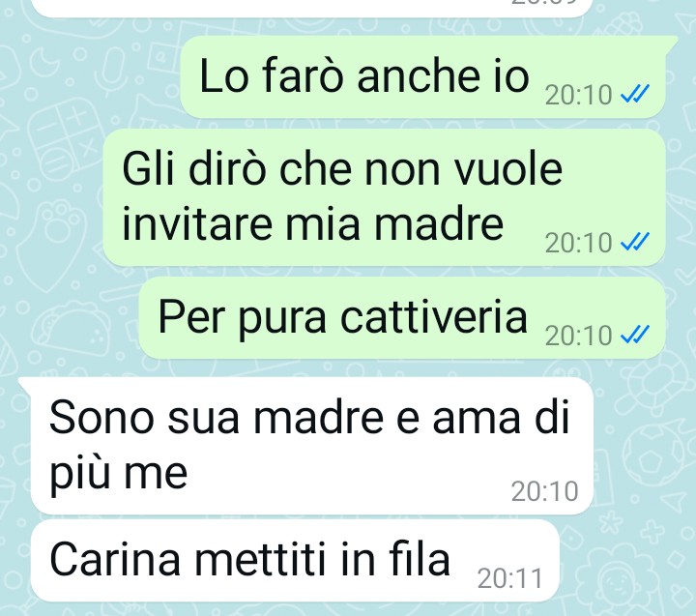Tap the received message 'Sono sua madre e ama di più me'
This screenshot has width=696, height=616.
click(x=312, y=446)
